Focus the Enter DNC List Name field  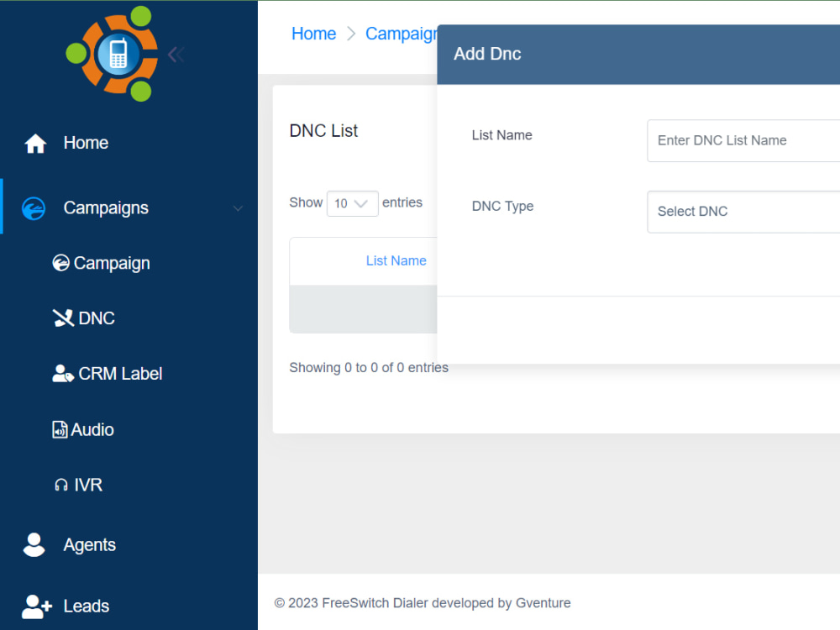click(743, 140)
